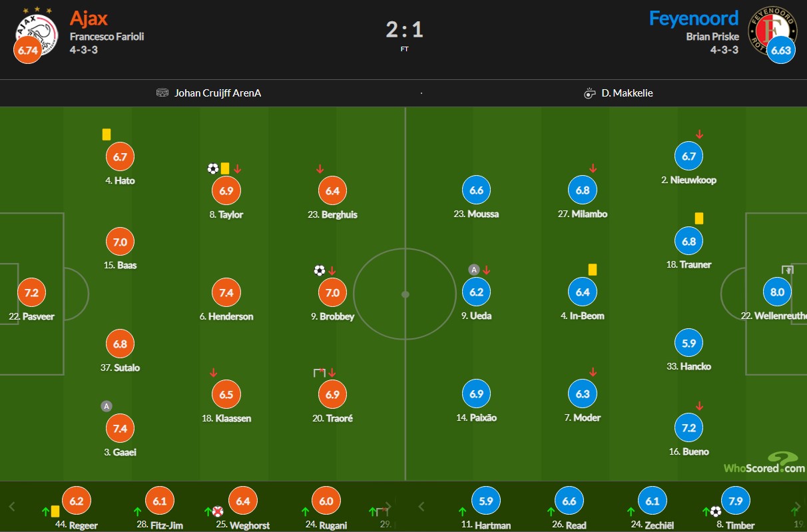
Task: Select goalkeeper Wellenreuther's 8.0 rating badge
Action: (x=777, y=292)
